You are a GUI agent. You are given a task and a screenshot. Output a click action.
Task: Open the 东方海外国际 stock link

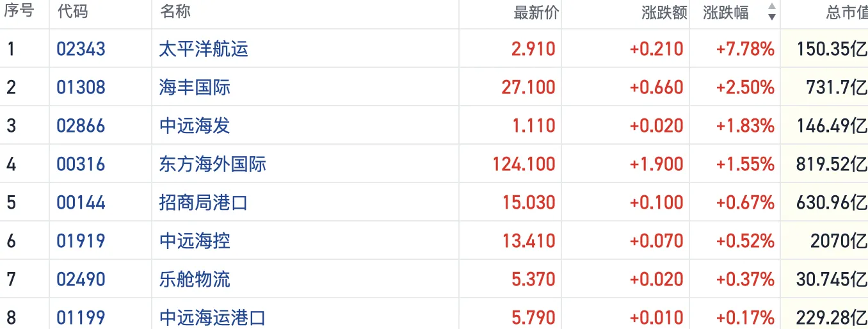coord(212,164)
